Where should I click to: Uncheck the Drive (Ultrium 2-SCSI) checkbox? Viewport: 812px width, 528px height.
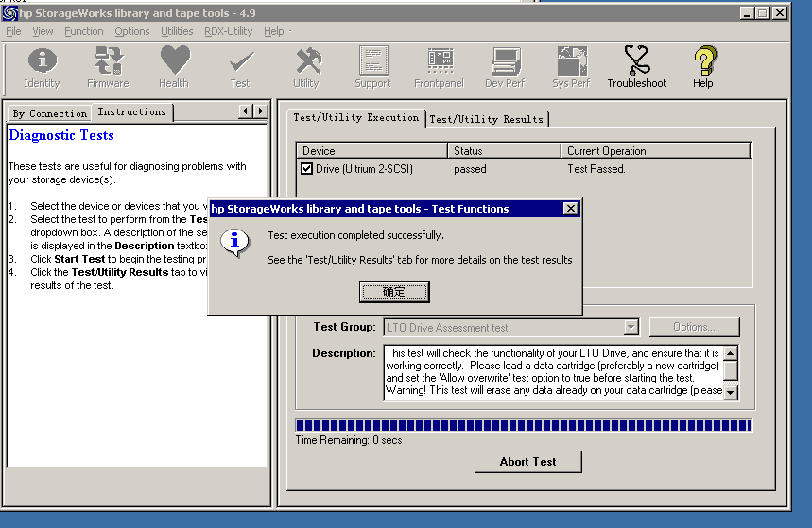click(306, 169)
